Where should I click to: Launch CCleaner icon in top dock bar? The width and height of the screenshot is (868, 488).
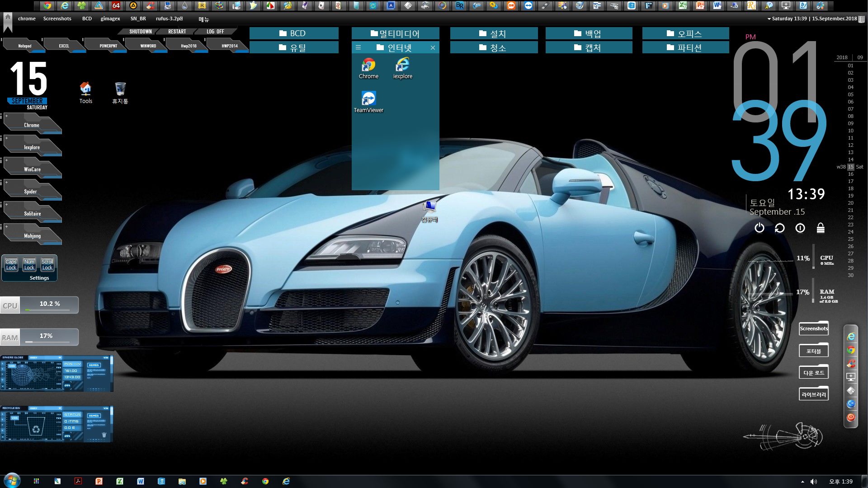tap(151, 5)
